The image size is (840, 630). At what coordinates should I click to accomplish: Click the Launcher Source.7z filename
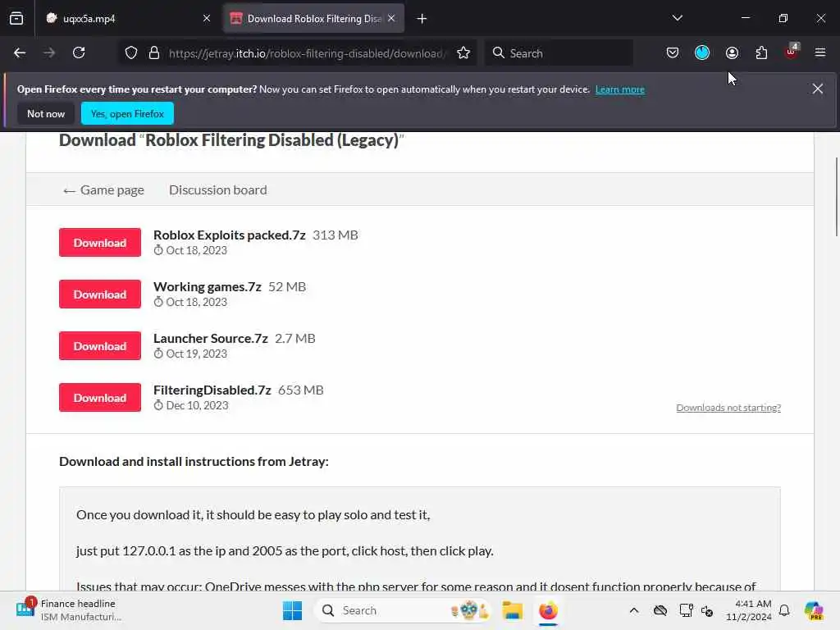(211, 339)
